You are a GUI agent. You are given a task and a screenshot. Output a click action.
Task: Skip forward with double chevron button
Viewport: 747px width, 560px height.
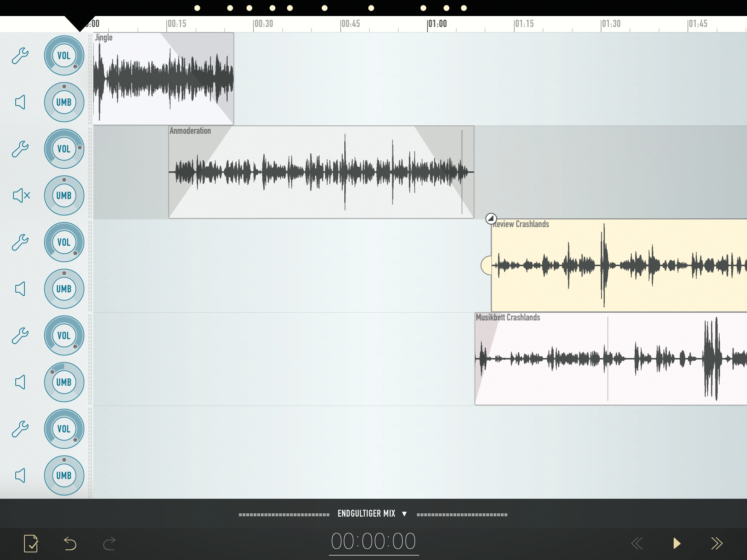716,543
